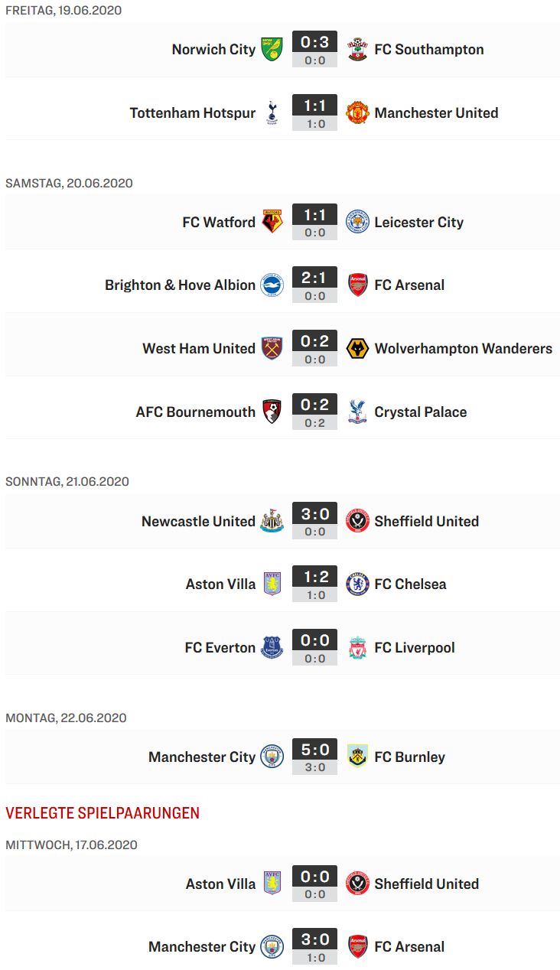Screen dimensions: 560x970
Task: Click the Tottenham Hotspur crest icon
Action: pos(272,113)
